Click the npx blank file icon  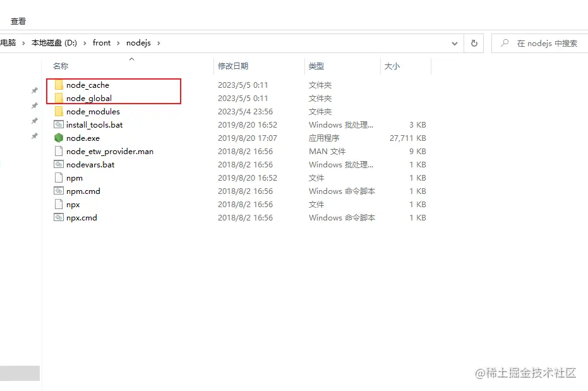coord(59,204)
